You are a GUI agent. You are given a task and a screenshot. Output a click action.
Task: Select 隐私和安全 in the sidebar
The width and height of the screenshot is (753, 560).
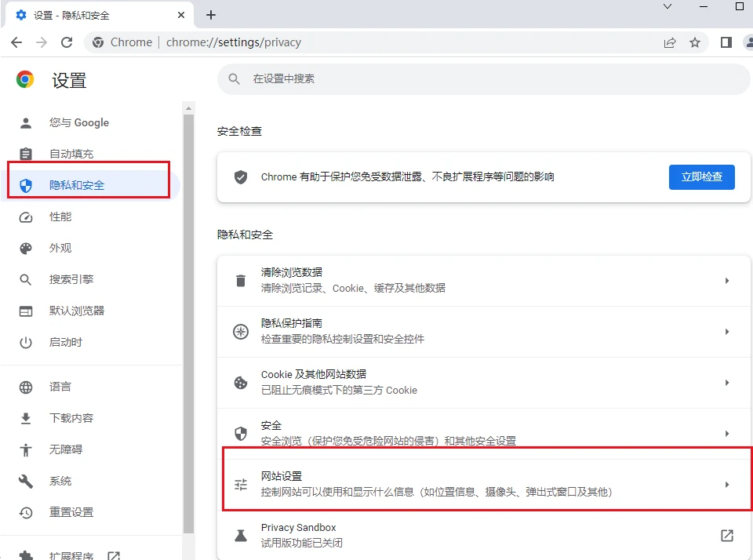77,185
